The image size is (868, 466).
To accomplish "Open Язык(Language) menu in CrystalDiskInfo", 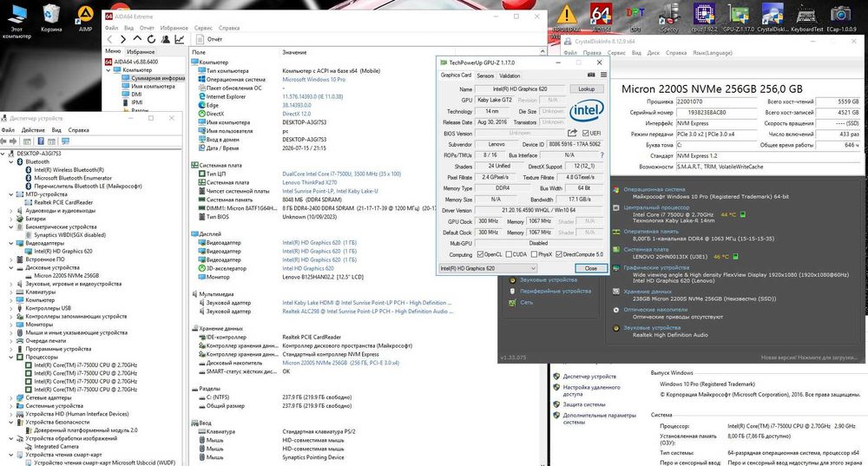I will [x=713, y=53].
